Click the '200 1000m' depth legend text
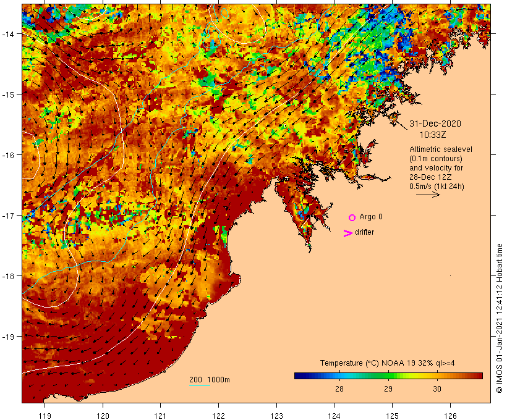Viewport: 507px width, 420px height. click(x=210, y=380)
